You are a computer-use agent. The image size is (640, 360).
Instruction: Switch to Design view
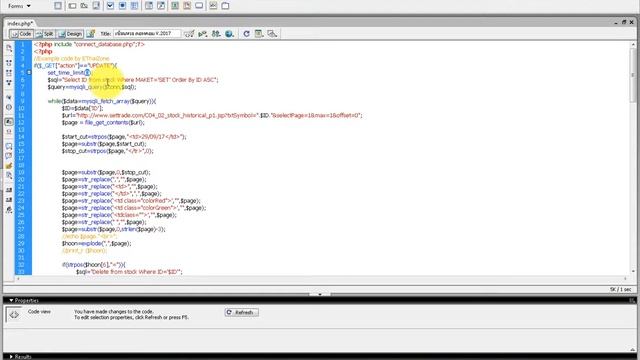click(70, 34)
